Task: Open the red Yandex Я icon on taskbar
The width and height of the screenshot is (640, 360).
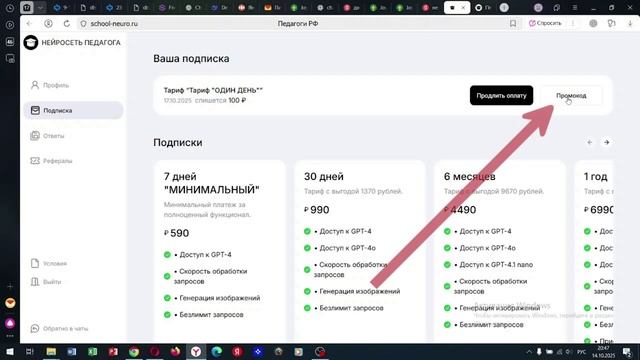Action: [237, 351]
